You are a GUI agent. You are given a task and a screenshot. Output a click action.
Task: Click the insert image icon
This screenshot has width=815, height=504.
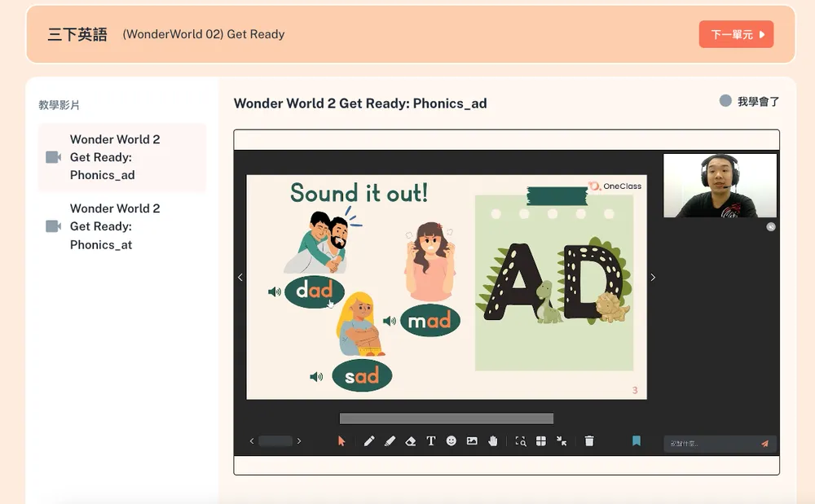(x=472, y=441)
